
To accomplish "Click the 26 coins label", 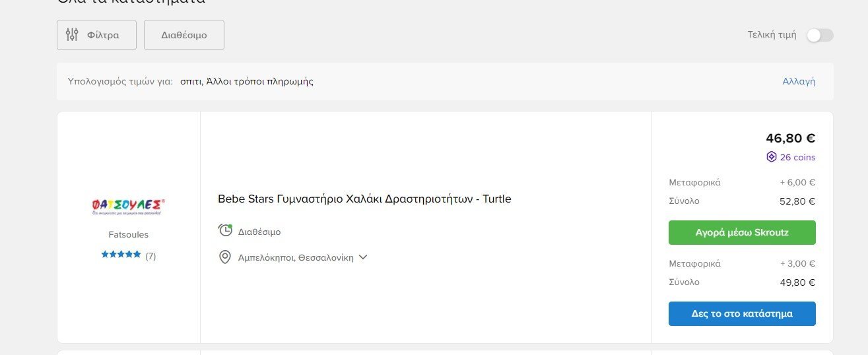I will 797,157.
